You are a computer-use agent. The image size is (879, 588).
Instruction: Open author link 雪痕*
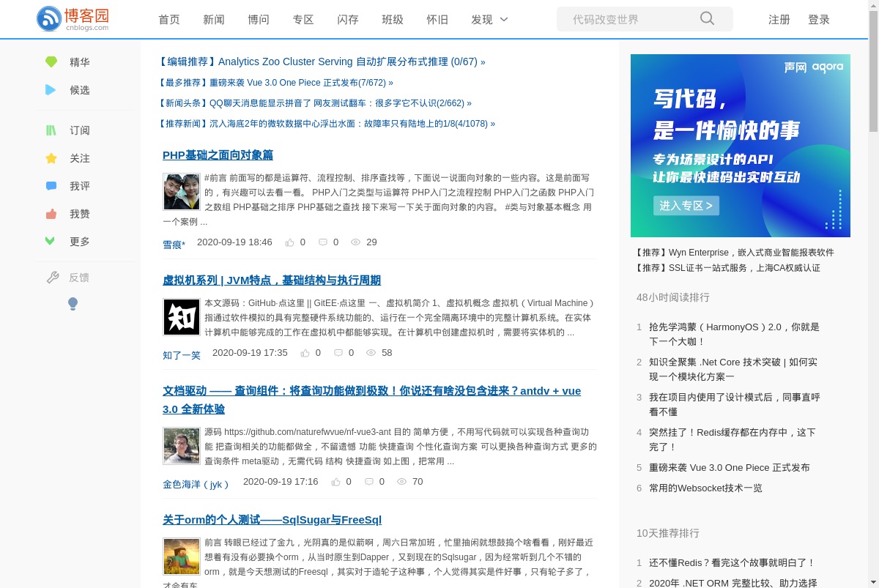[174, 245]
